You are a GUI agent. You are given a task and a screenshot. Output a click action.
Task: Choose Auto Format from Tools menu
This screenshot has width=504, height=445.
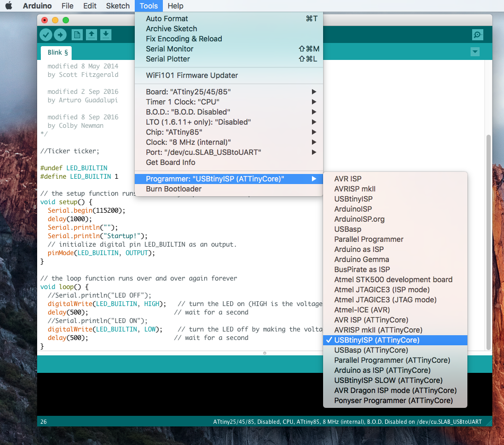coord(229,19)
